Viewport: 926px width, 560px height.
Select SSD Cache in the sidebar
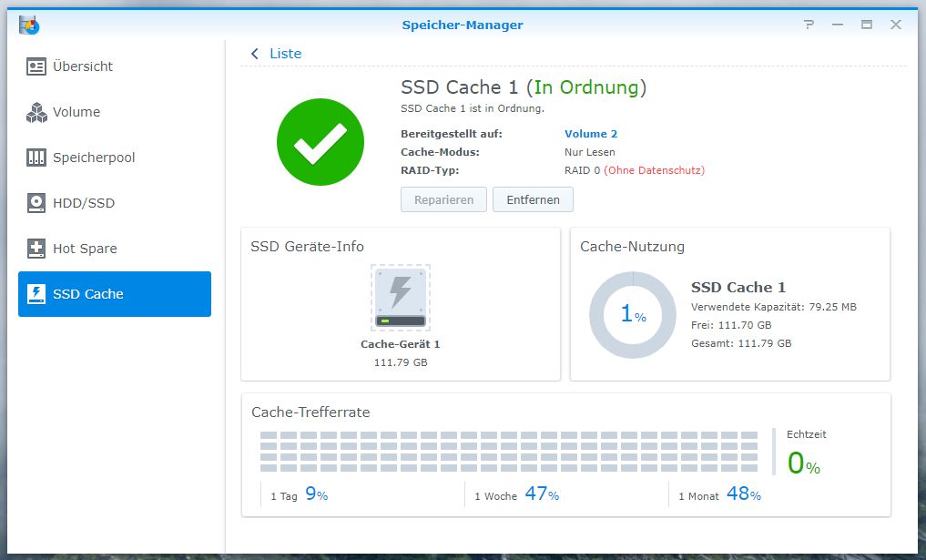115,294
